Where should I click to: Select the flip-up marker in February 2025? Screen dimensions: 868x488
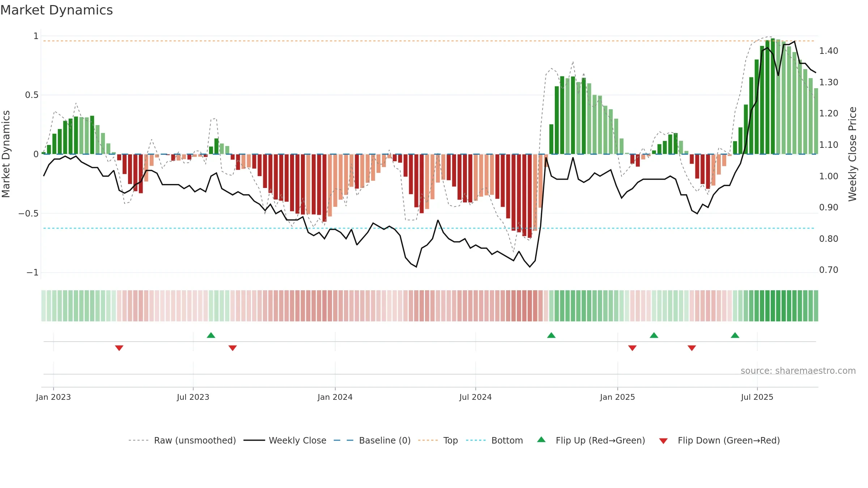pyautogui.click(x=654, y=335)
